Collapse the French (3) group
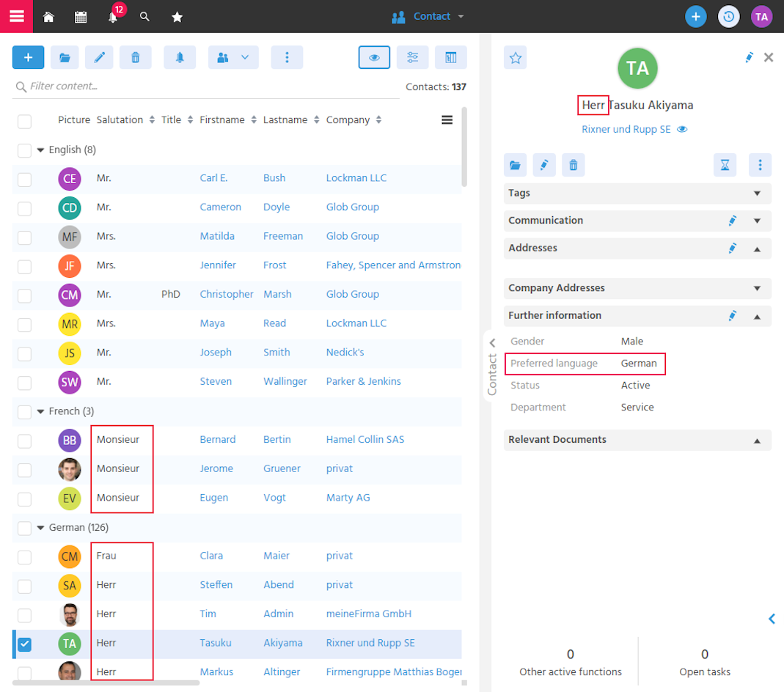 (x=40, y=411)
